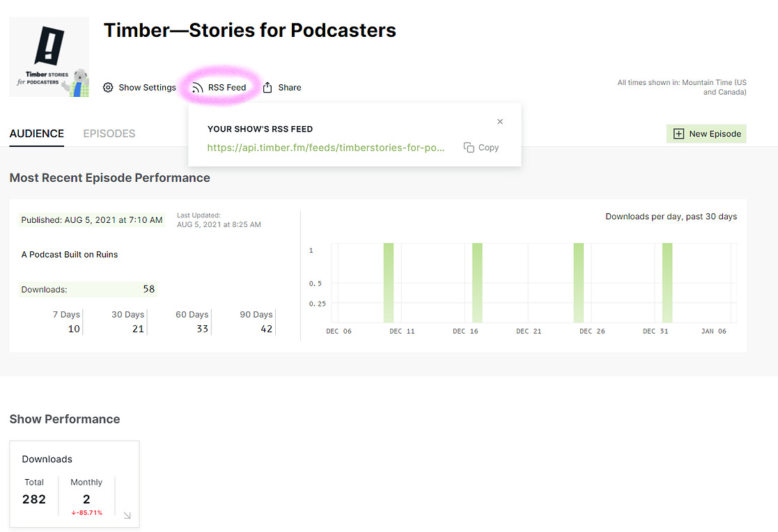The width and height of the screenshot is (778, 532).
Task: Click the plus icon on New Episode
Action: click(x=678, y=134)
